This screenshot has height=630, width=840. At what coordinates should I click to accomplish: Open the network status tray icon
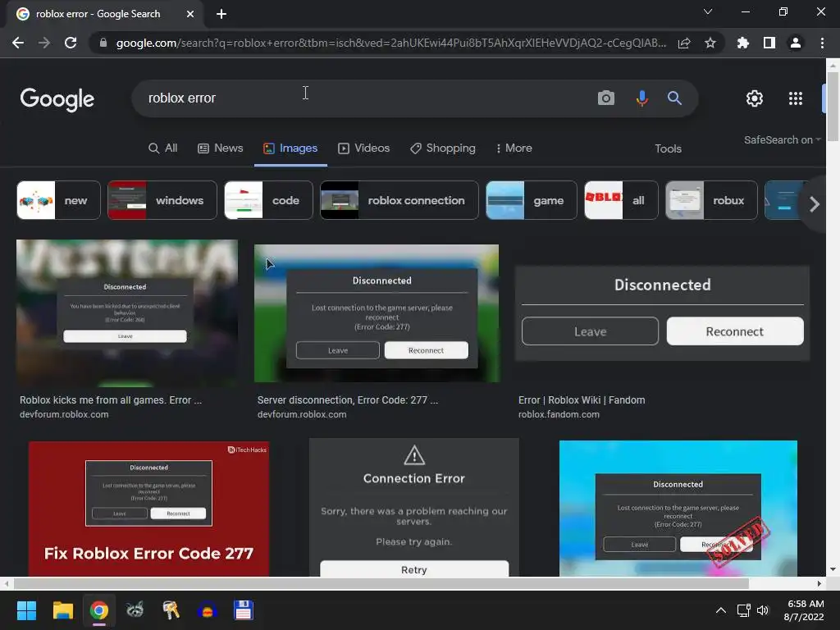[743, 610]
